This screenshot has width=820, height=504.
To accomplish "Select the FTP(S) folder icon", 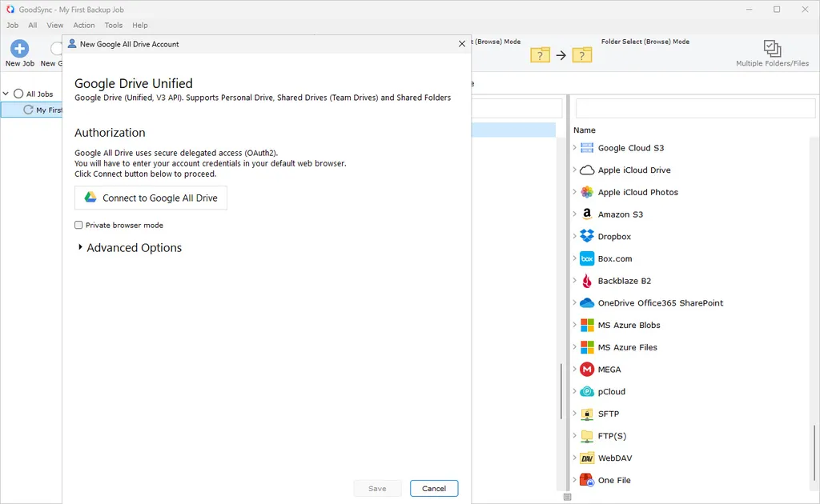I will (587, 435).
